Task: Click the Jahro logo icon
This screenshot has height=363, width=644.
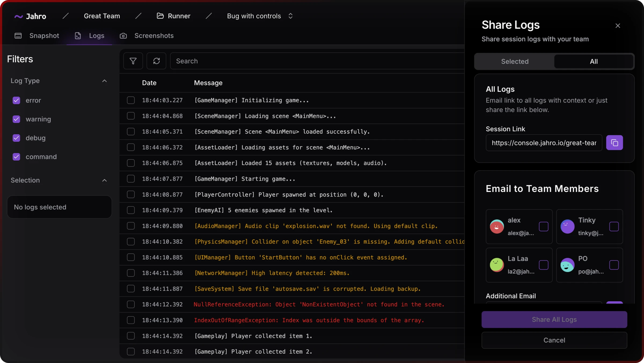Action: point(18,16)
